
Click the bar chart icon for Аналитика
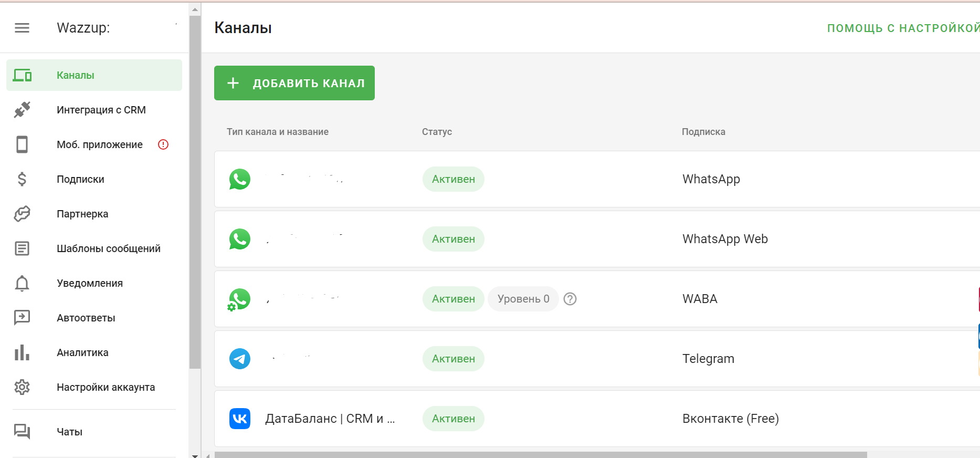[22, 352]
